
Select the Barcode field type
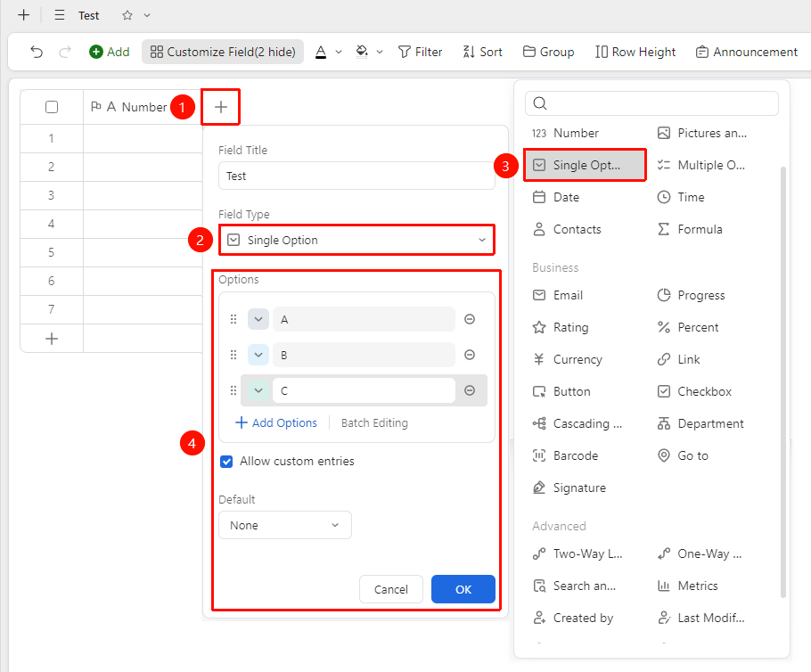(565, 455)
